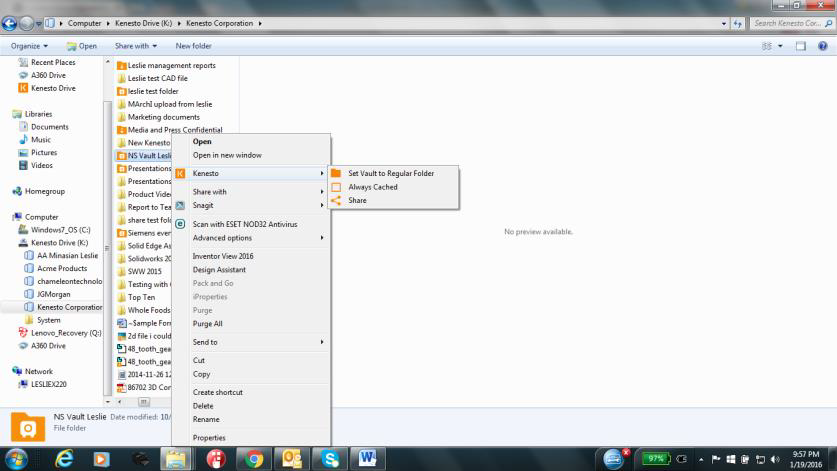Open the Acme Products folder in the tree
This screenshot has height=471, width=837.
click(56, 268)
